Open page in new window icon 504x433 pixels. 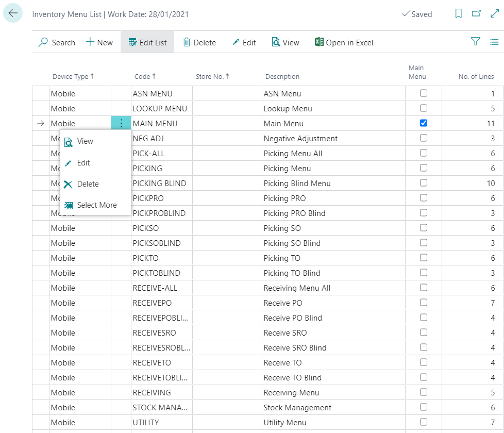pos(476,14)
